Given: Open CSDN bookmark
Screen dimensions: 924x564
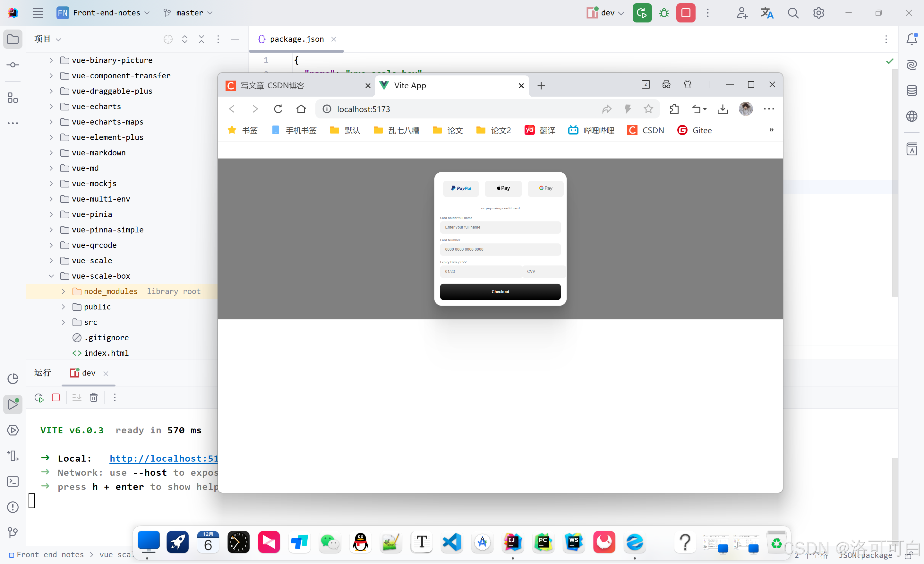Looking at the screenshot, I should 646,130.
